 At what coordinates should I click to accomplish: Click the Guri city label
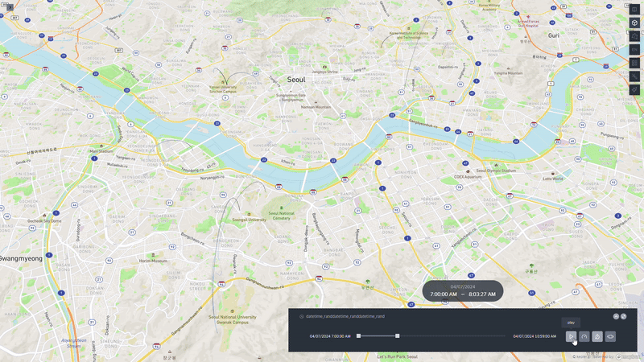(x=554, y=35)
